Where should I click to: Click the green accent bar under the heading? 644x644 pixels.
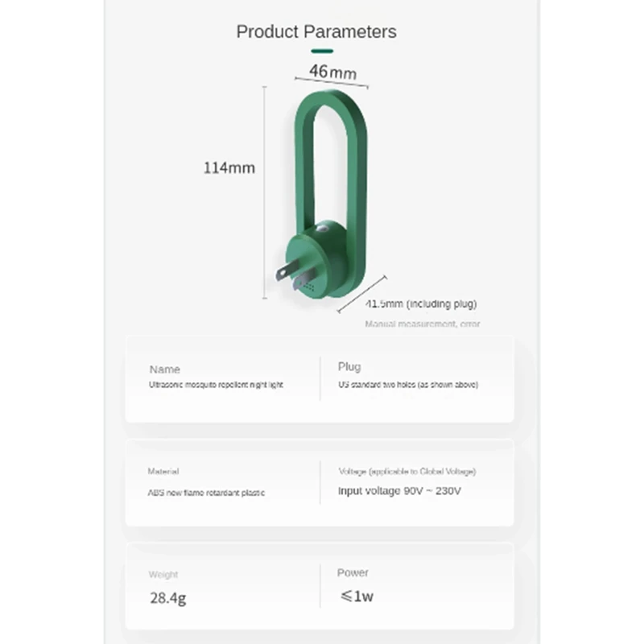click(322, 52)
